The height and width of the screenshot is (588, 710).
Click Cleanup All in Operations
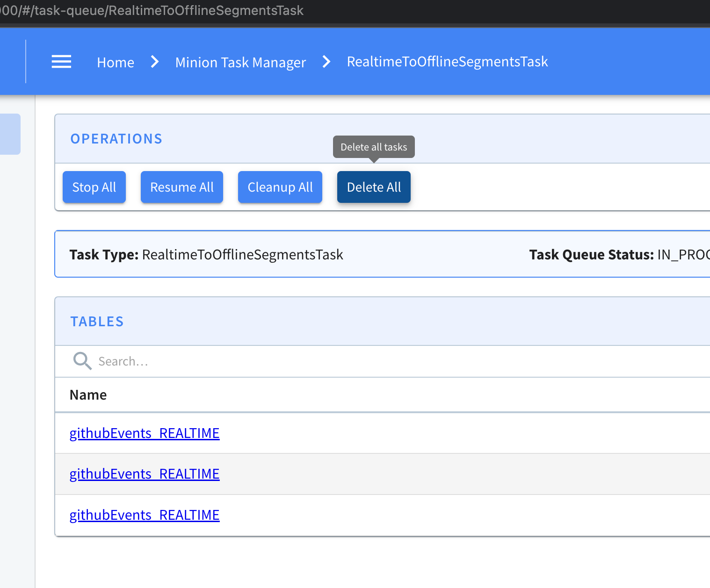280,187
